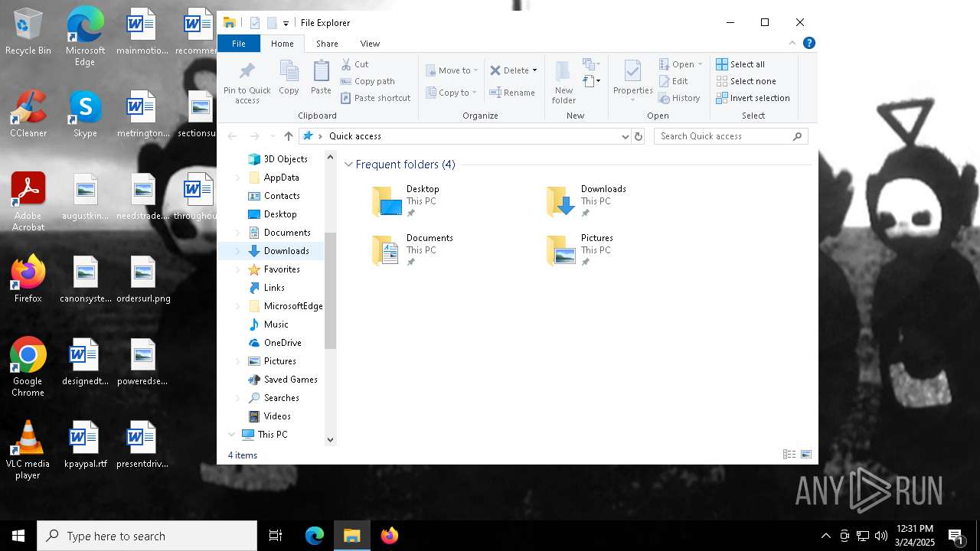The height and width of the screenshot is (551, 980).
Task: Open the Delete dropdown arrow
Action: point(534,70)
